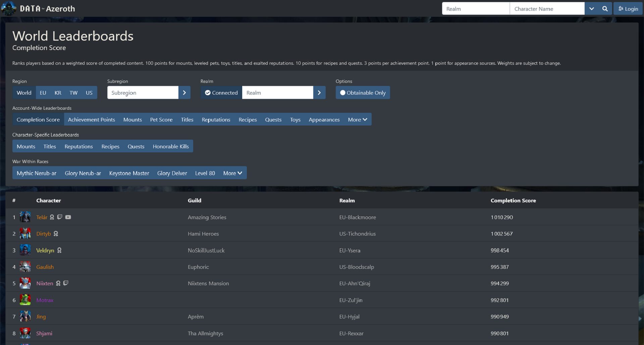Image resolution: width=644 pixels, height=345 pixels.
Task: Open Veldryn's character profile link
Action: 45,250
